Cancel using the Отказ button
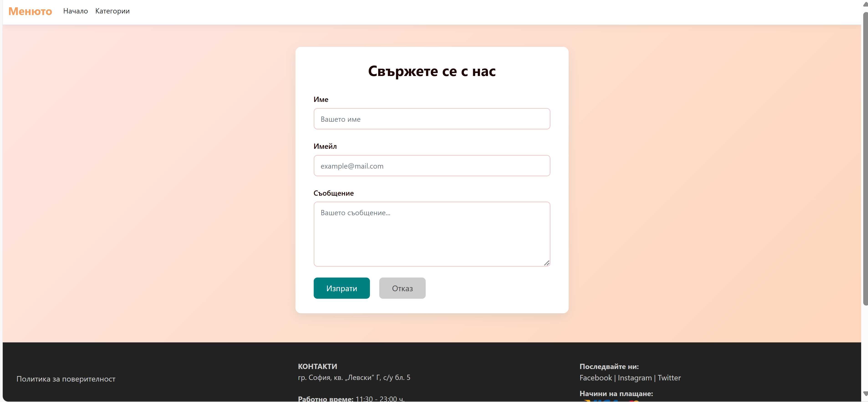The height and width of the screenshot is (402, 868). point(402,288)
